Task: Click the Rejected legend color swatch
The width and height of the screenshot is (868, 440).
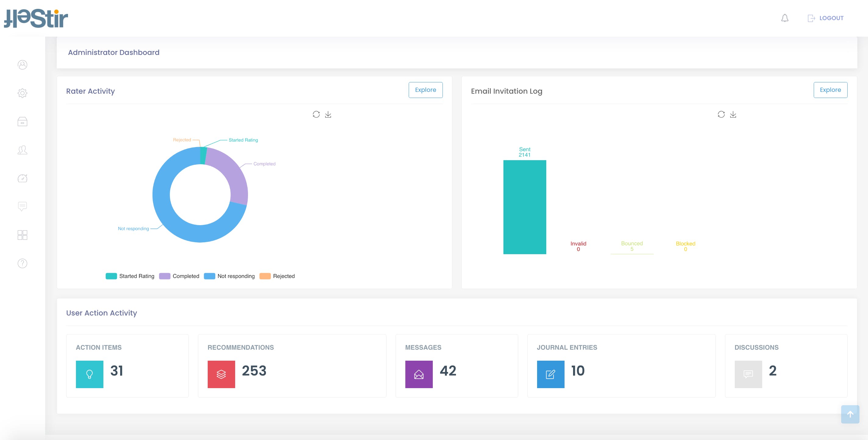Action: (265, 276)
